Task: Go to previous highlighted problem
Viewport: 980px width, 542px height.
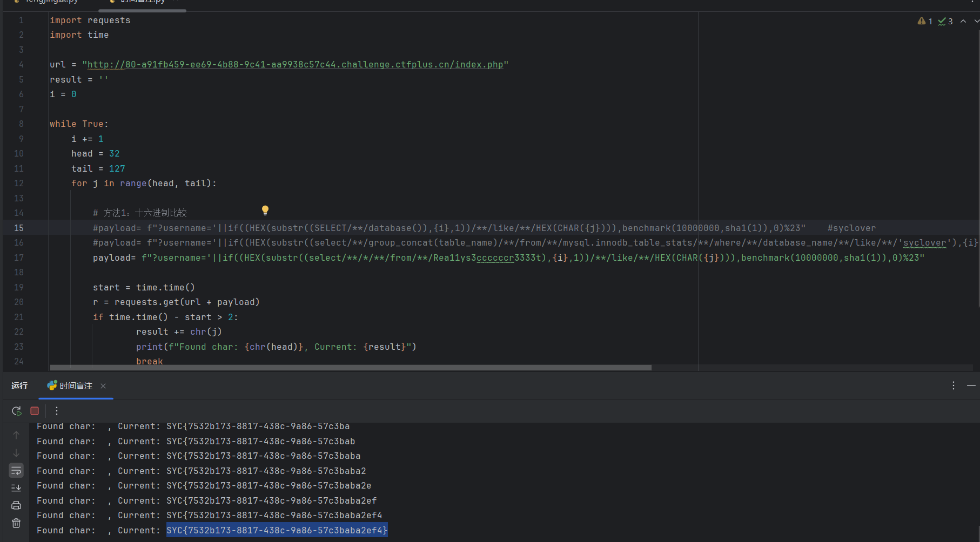Action: [963, 21]
